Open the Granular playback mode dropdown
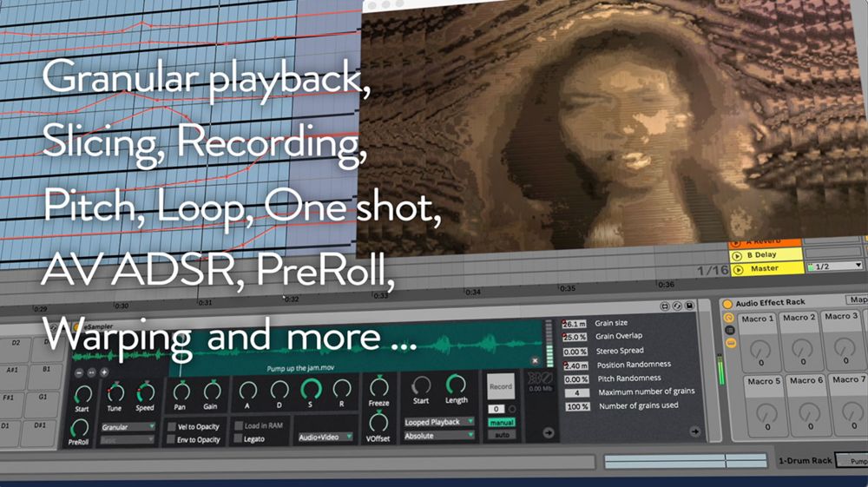This screenshot has width=868, height=487. pos(128,427)
